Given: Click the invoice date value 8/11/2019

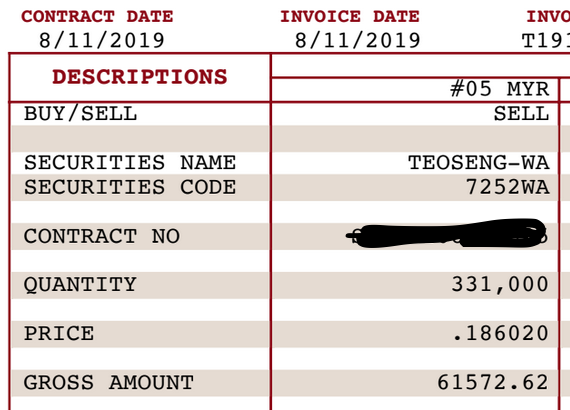Looking at the screenshot, I should [358, 40].
